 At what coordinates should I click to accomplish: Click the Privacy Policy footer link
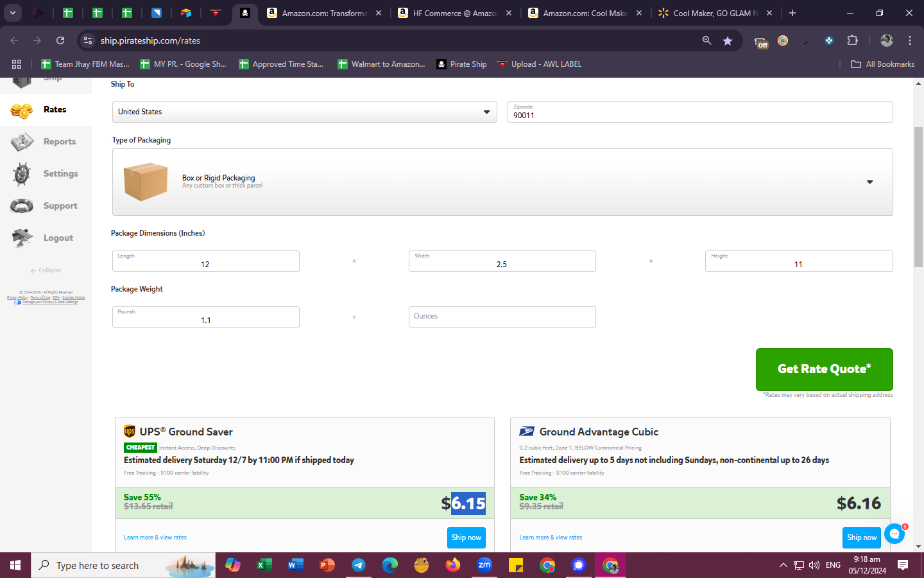coord(17,297)
